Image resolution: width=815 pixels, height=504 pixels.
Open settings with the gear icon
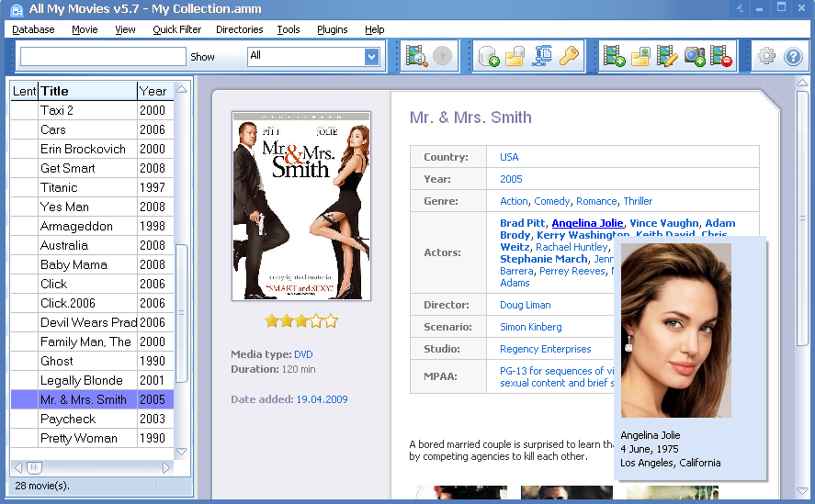pyautogui.click(x=766, y=56)
